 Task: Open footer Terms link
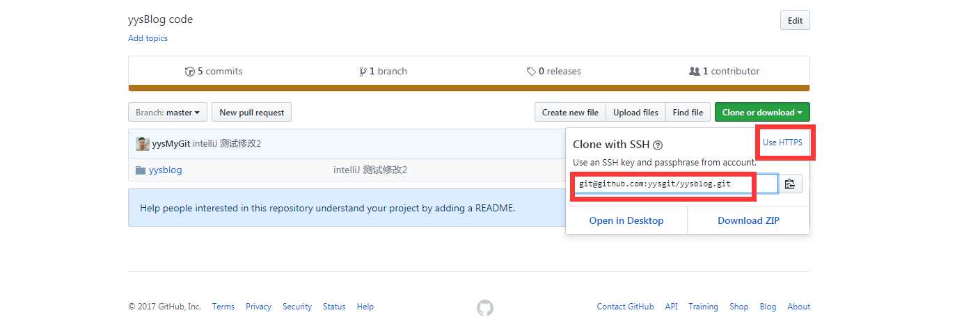(223, 307)
